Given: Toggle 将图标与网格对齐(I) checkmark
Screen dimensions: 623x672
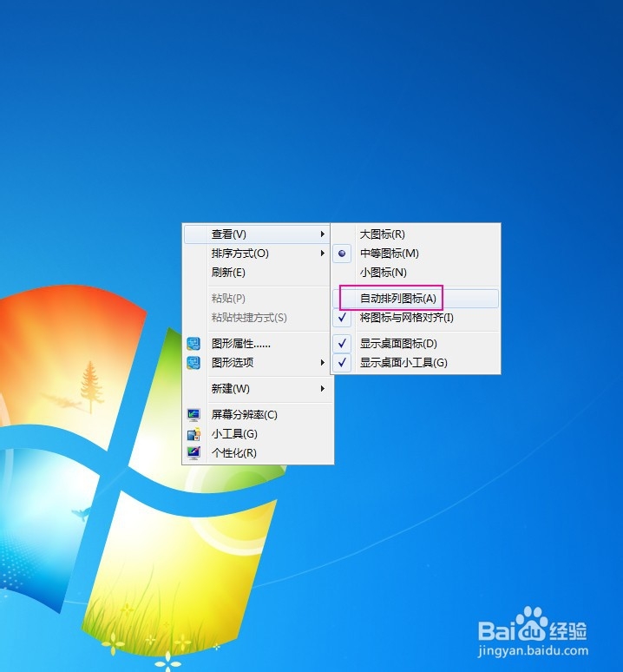Looking at the screenshot, I should [x=342, y=318].
